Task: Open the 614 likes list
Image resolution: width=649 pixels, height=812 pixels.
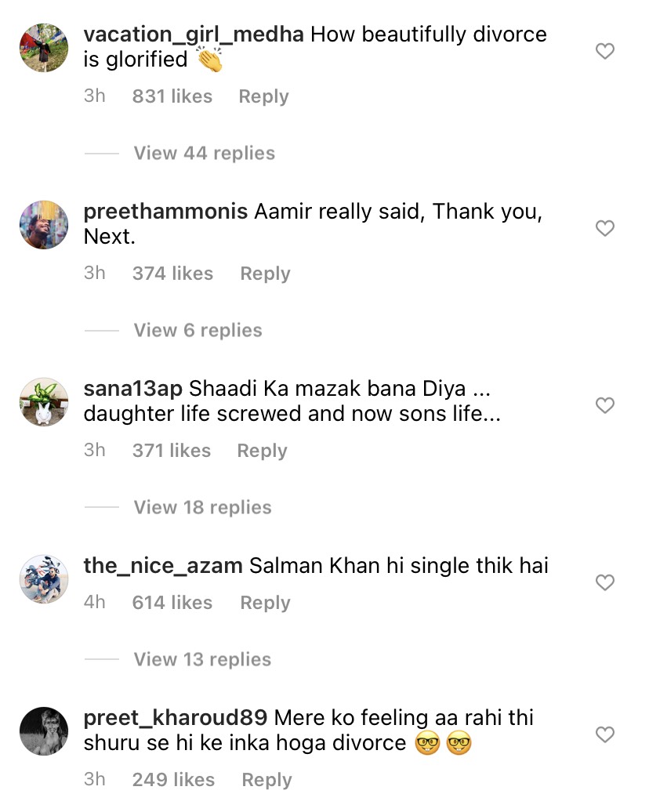Action: click(x=172, y=604)
